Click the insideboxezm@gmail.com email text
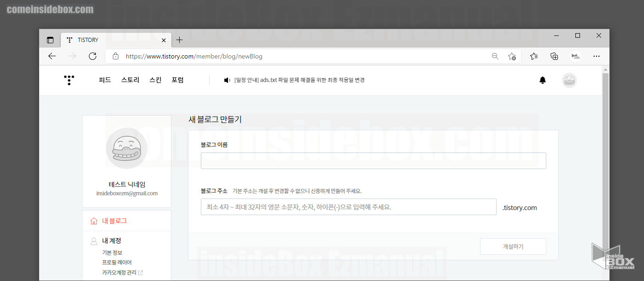The height and width of the screenshot is (281, 644). tap(127, 193)
